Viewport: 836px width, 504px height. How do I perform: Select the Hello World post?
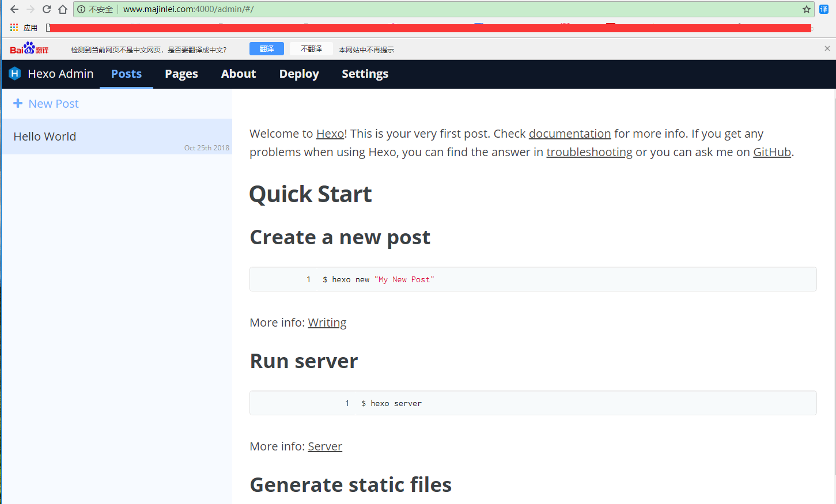click(x=117, y=137)
